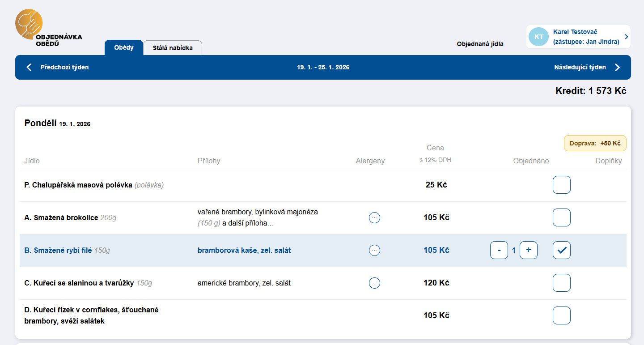The height and width of the screenshot is (345, 644).
Task: Click the KT user avatar
Action: coord(538,37)
